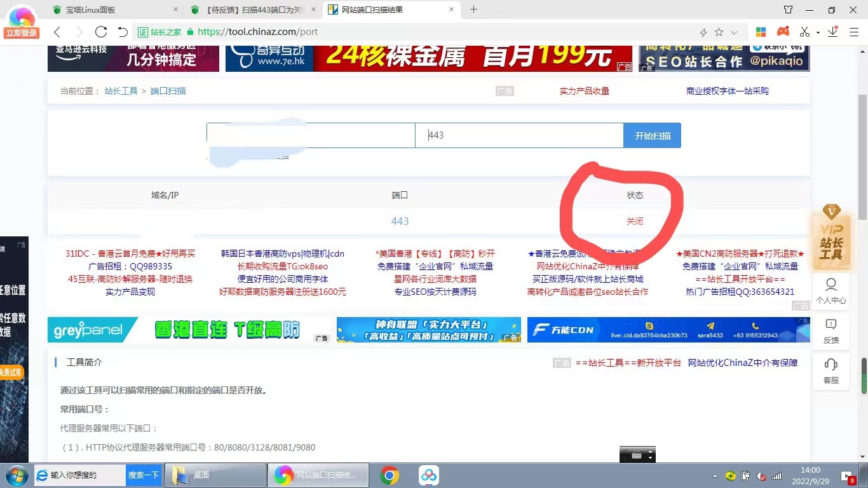Click the 方能CDN banner ad

(668, 330)
